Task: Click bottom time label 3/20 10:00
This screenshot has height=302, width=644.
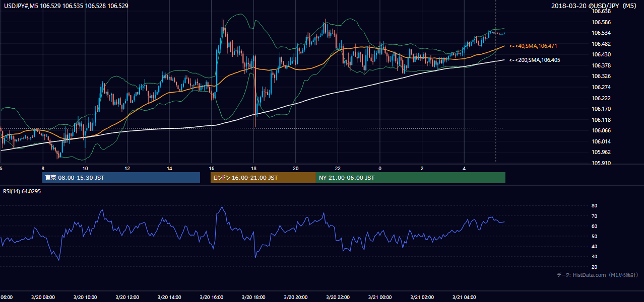Action: [x=85, y=297]
